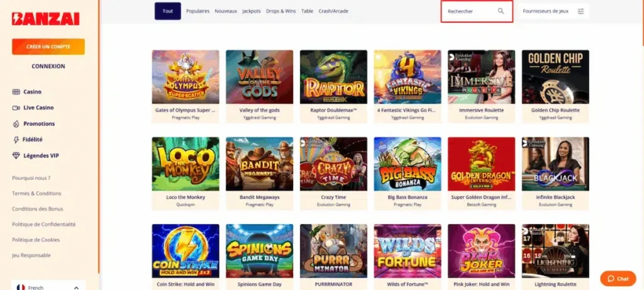Click the BANZAI logo
The image size is (644, 290).
tap(45, 19)
